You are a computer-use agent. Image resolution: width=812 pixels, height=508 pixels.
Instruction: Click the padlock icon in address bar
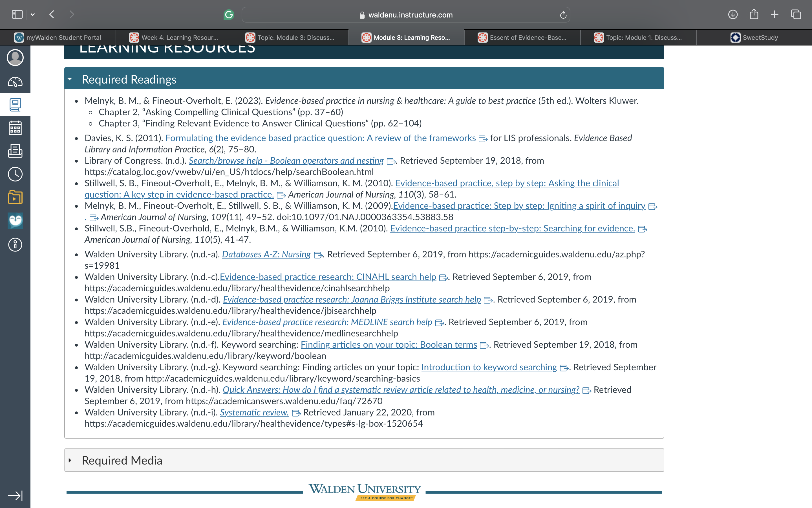(x=362, y=15)
